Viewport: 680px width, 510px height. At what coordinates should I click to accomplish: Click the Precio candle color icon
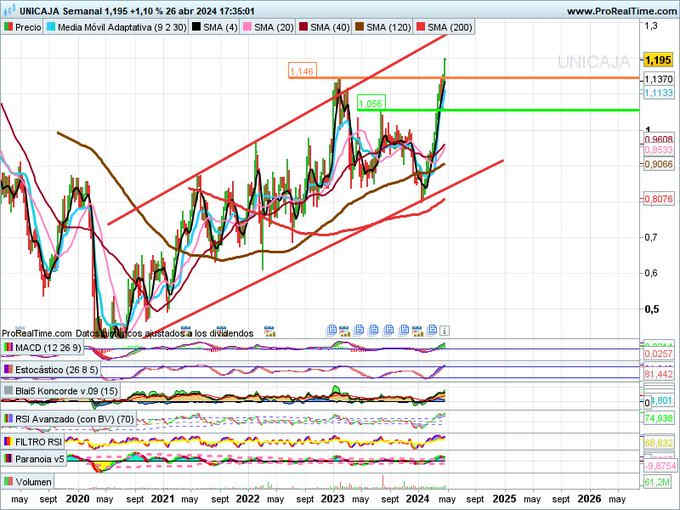pyautogui.click(x=8, y=27)
